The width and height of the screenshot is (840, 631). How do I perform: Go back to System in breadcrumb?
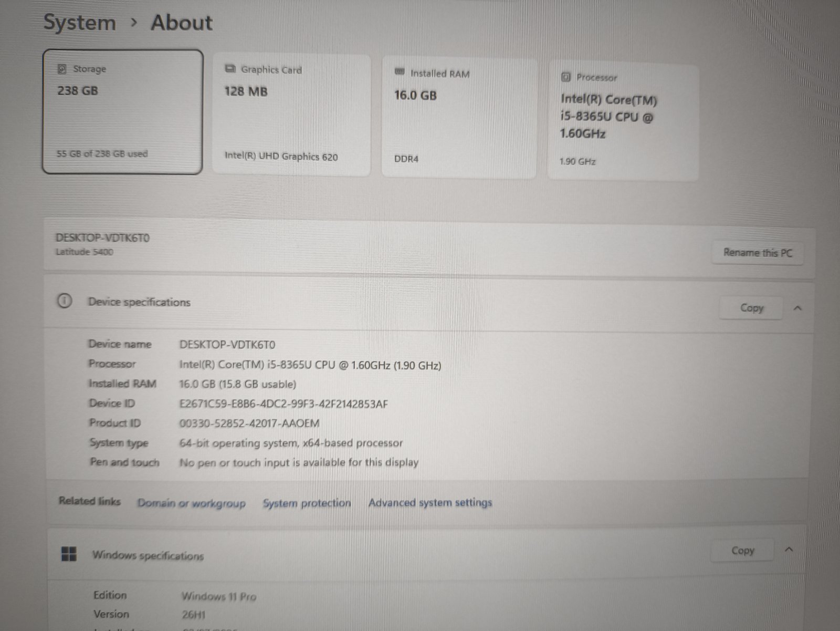(80, 23)
